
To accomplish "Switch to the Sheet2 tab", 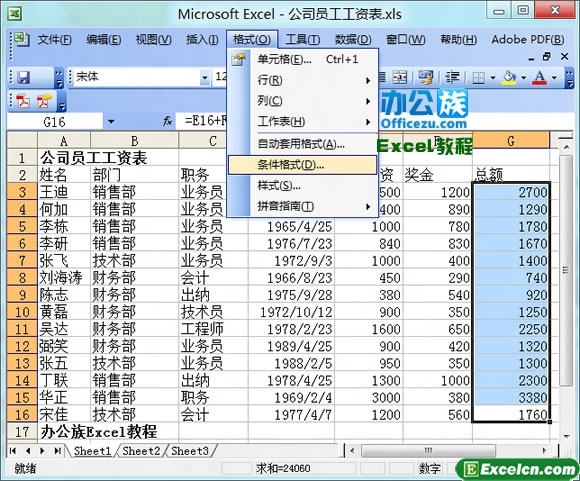I will coord(141,451).
